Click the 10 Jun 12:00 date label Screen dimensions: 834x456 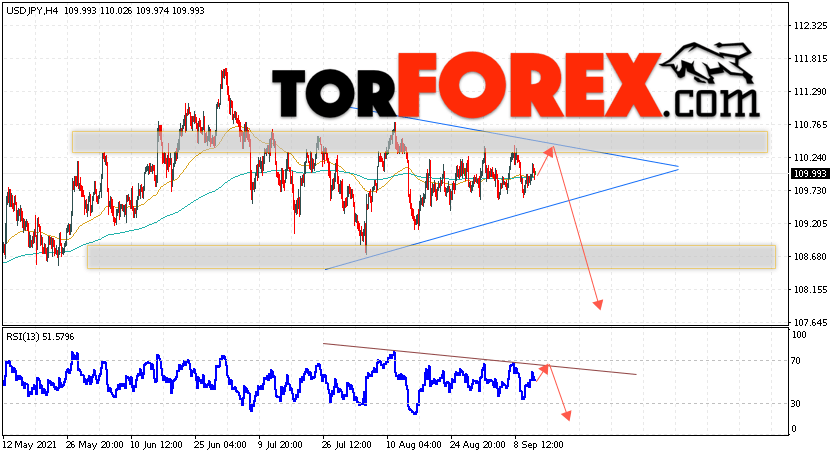156,445
